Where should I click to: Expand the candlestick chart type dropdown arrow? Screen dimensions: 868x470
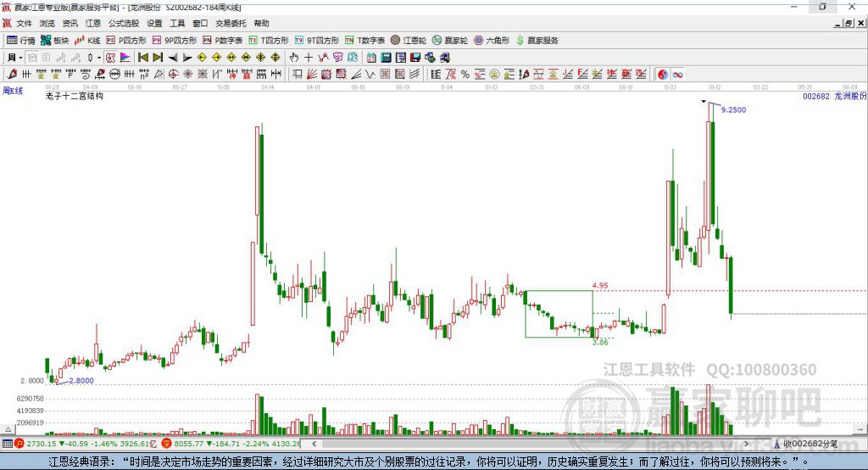click(99, 58)
